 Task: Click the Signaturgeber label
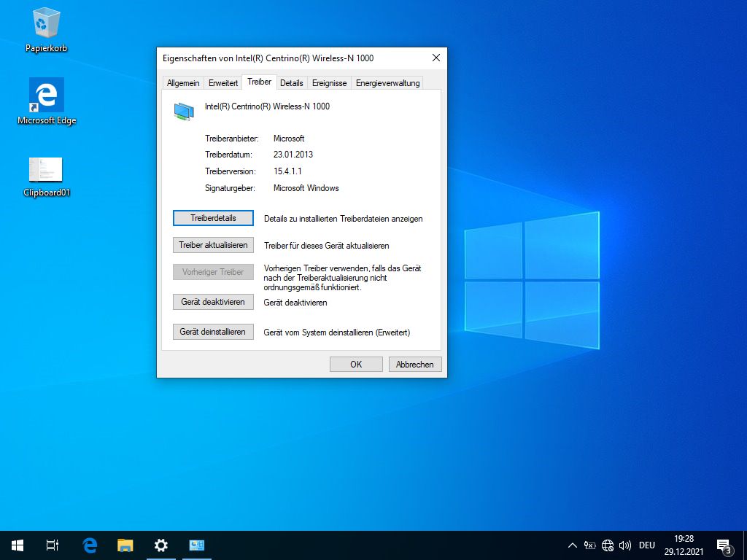(230, 188)
